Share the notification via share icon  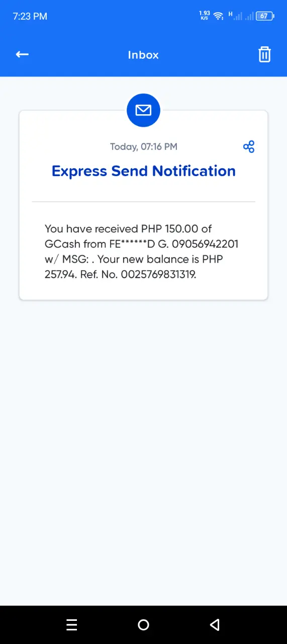point(248,146)
